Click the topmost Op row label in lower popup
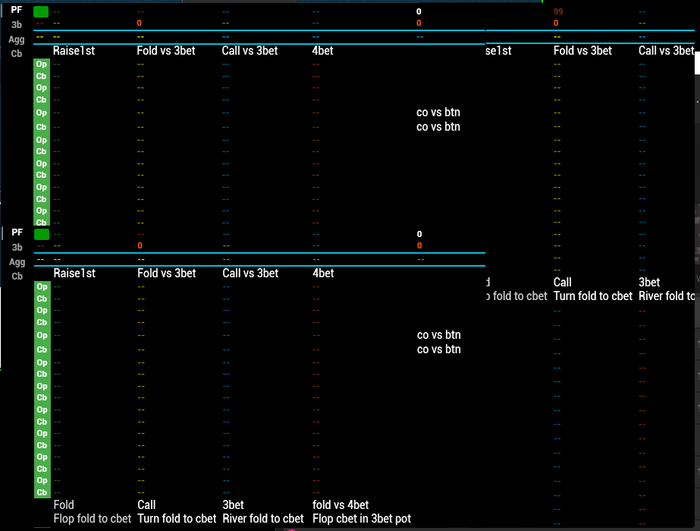The image size is (700, 531). pos(42,287)
